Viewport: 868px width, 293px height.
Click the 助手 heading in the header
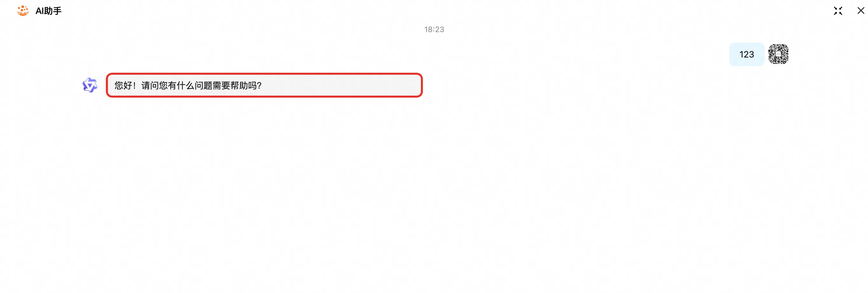53,11
